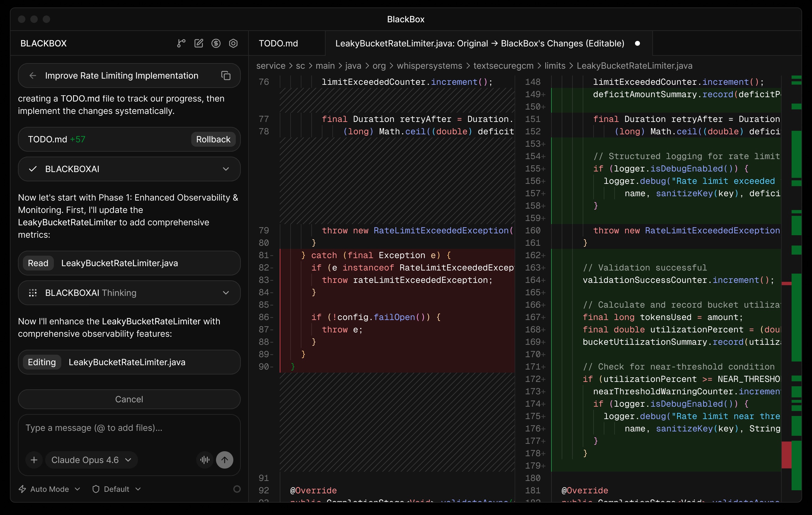Send message with the up arrow button

(225, 460)
